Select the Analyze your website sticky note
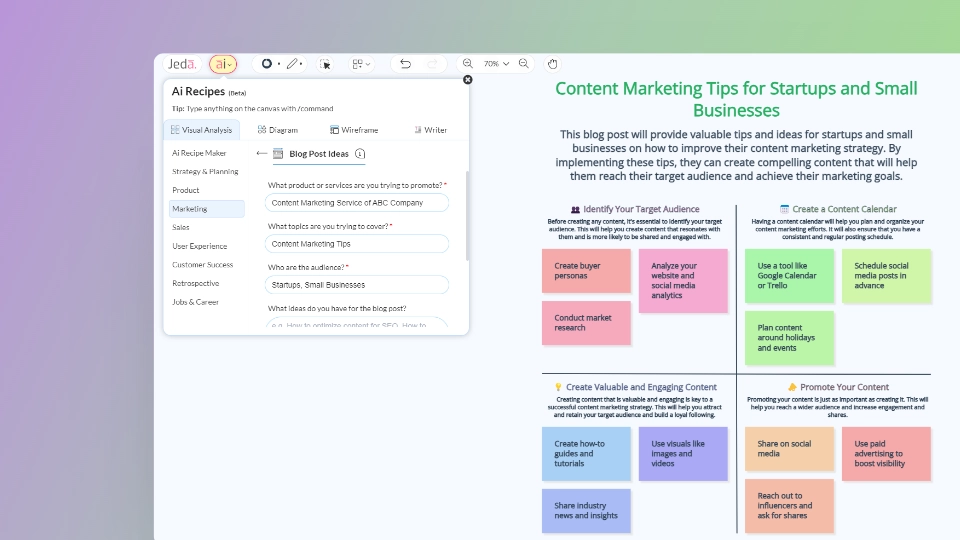The width and height of the screenshot is (960, 540). pyautogui.click(x=683, y=280)
